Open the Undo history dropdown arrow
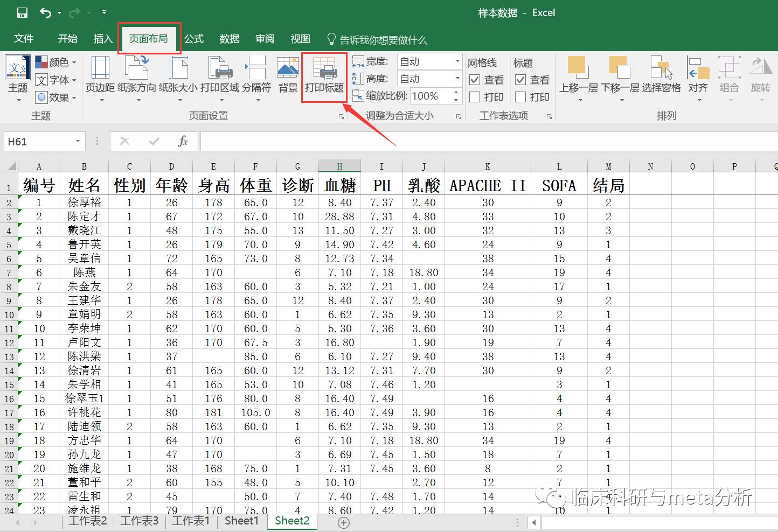This screenshot has height=532, width=778. point(59,12)
